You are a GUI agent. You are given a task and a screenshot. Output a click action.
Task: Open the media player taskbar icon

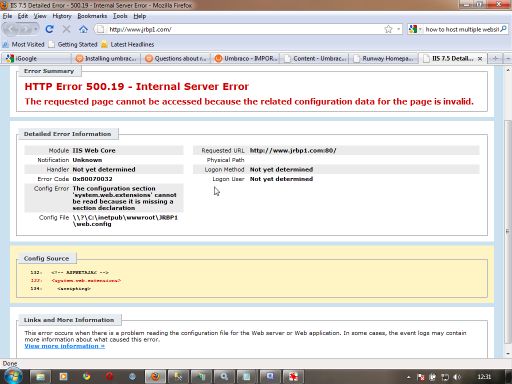[63, 377]
